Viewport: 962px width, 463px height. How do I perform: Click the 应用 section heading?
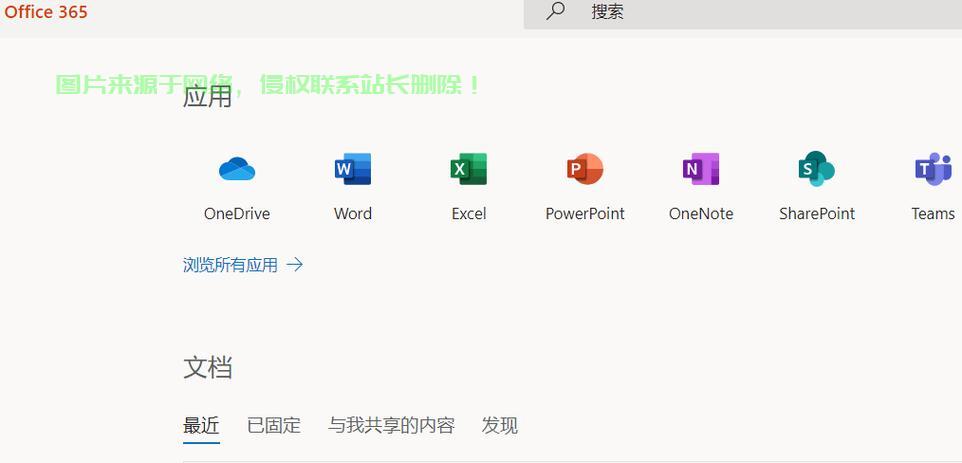pyautogui.click(x=207, y=96)
